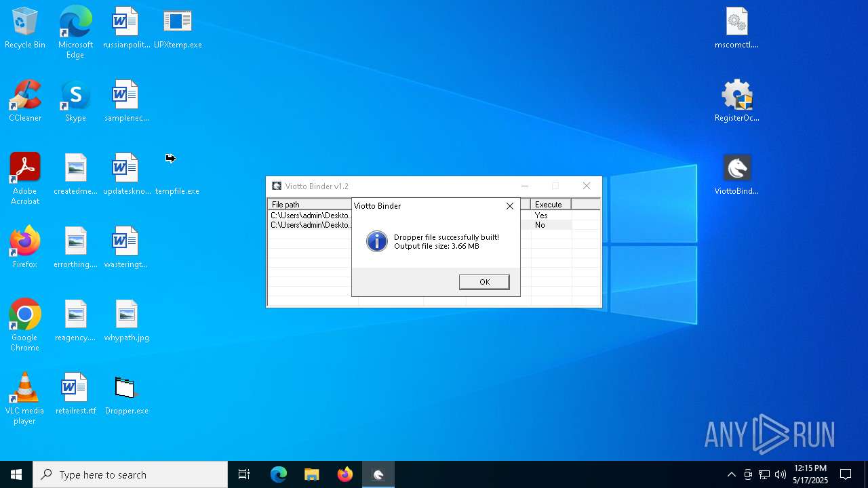Select the wasteringt Word document
This screenshot has height=488, width=868.
click(x=126, y=248)
